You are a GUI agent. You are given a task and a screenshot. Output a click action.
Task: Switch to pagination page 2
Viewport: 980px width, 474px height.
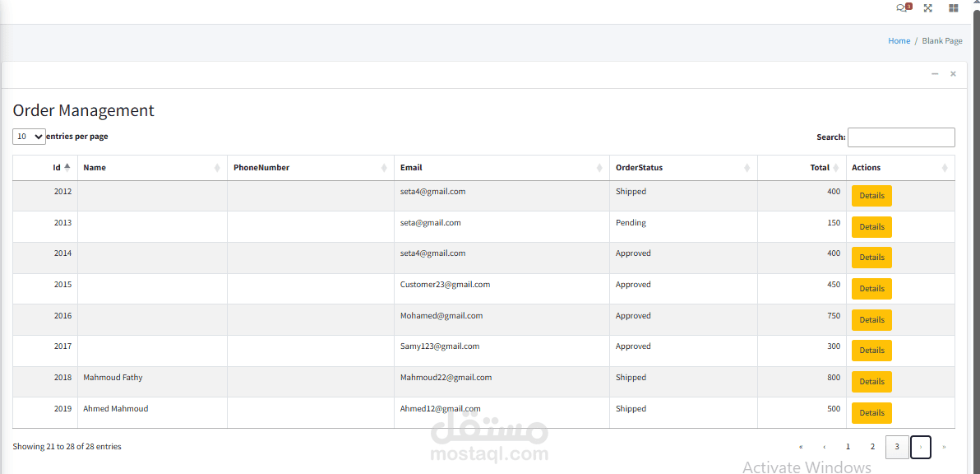pos(871,447)
